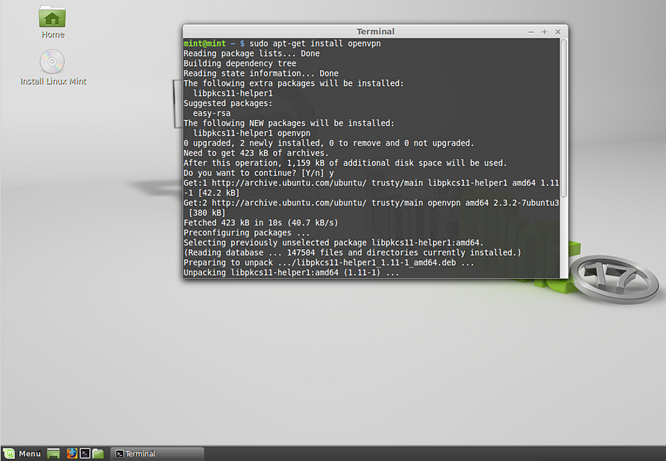This screenshot has height=461, width=666.
Task: Click the 'Selecting previously unselected package' line
Action: (x=333, y=243)
